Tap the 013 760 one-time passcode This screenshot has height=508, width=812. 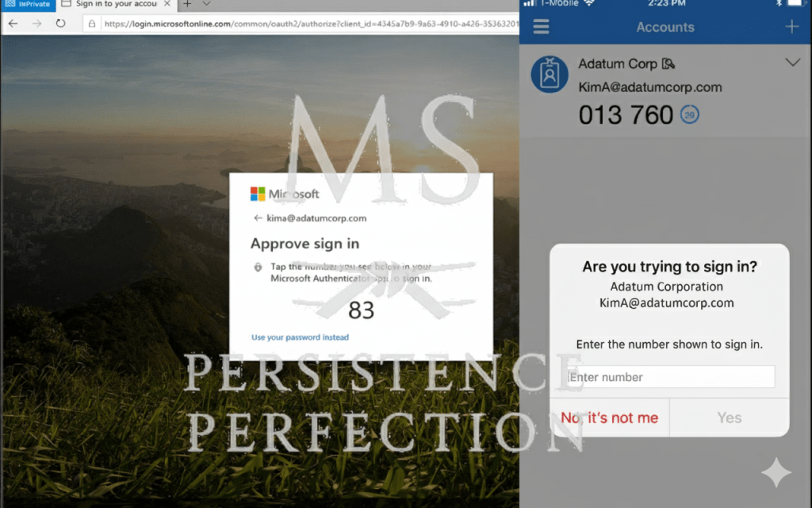point(626,115)
